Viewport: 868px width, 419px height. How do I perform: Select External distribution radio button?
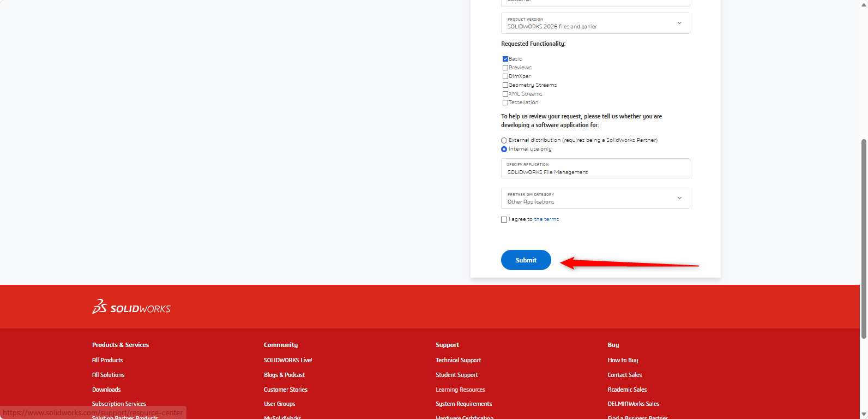pyautogui.click(x=504, y=140)
